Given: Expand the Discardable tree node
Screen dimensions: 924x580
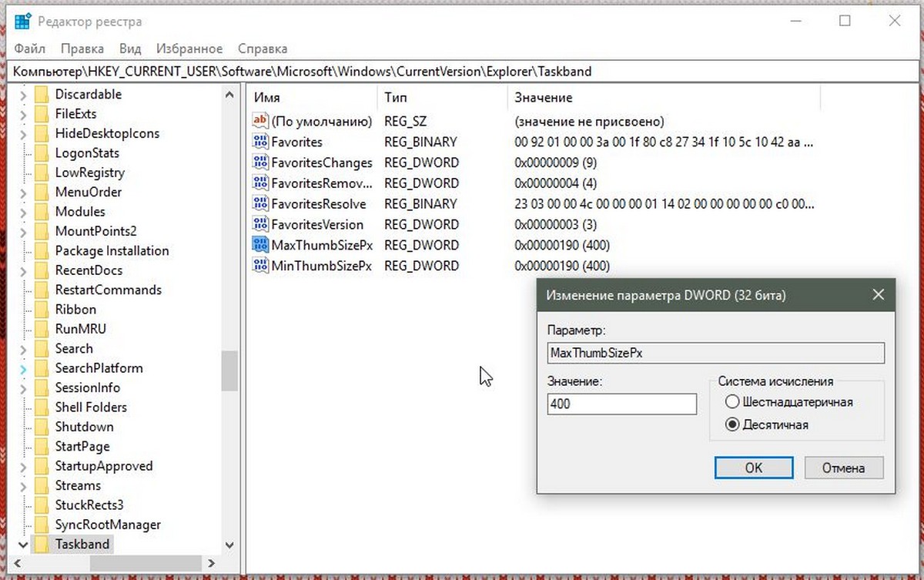Looking at the screenshot, I should (23, 94).
